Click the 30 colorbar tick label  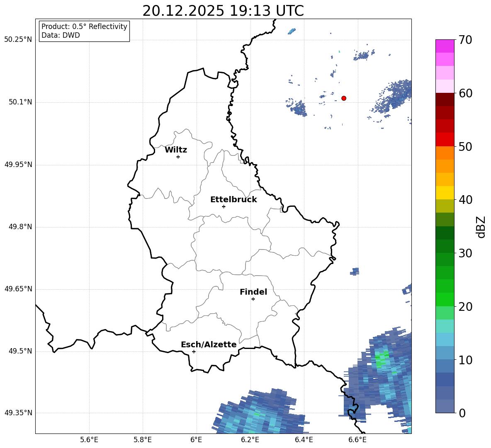(x=466, y=253)
